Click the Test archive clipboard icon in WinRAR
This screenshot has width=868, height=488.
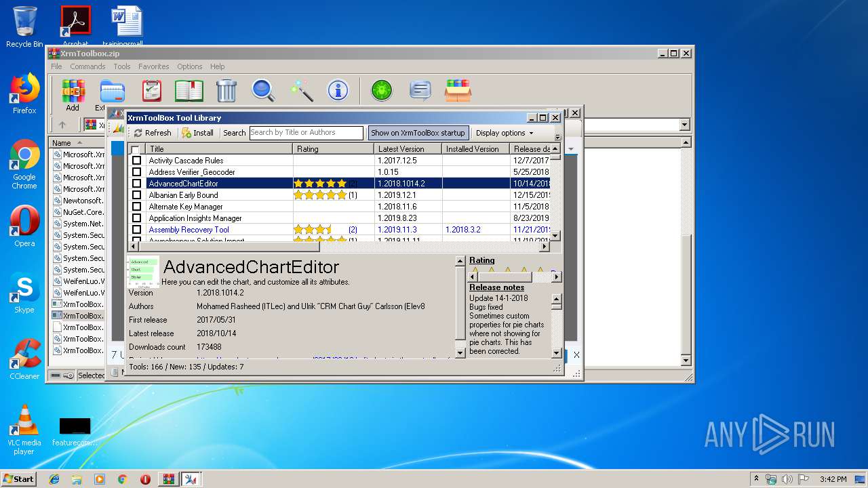coord(152,91)
